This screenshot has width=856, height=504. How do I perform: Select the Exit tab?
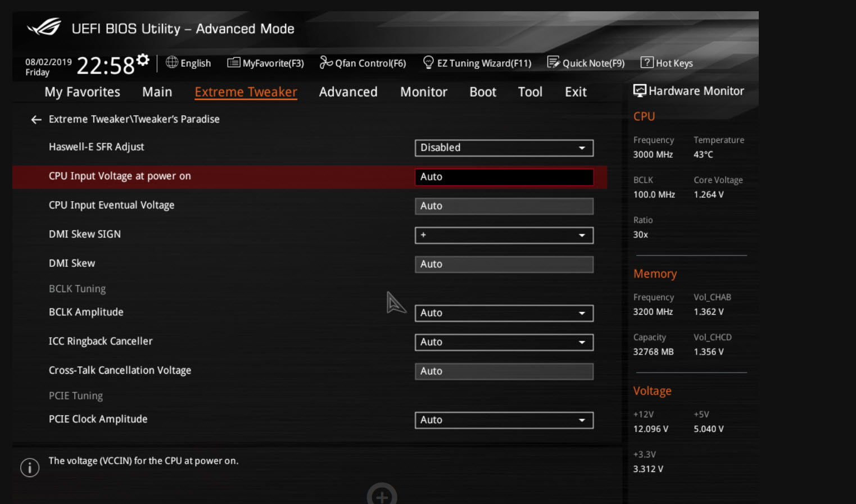(576, 92)
